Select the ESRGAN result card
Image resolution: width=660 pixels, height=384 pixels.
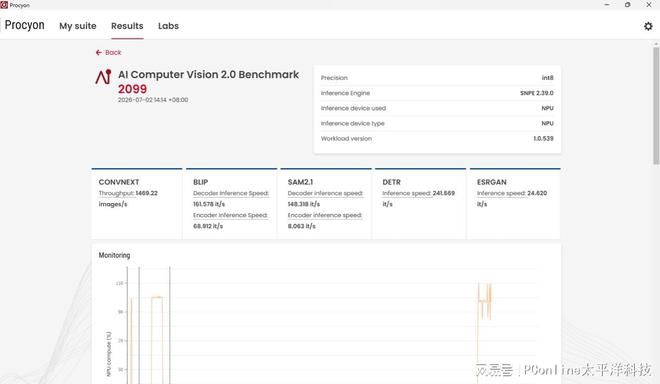point(515,204)
